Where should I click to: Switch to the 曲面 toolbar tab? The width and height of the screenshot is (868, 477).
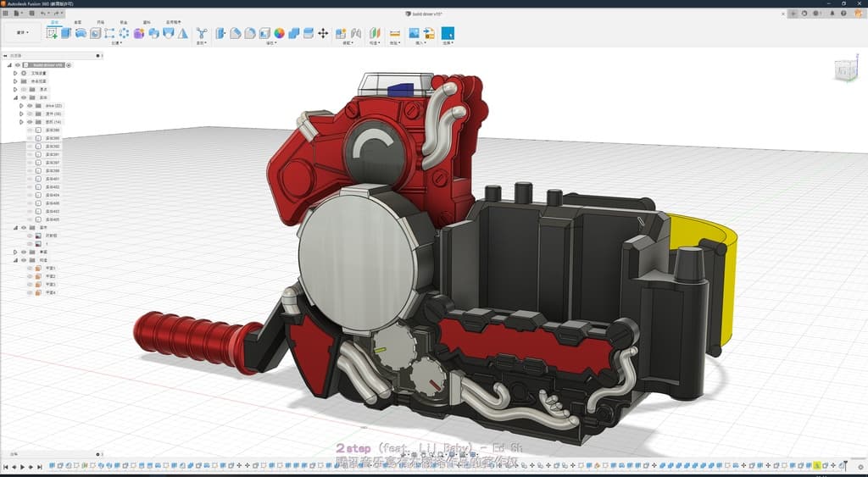pos(78,22)
